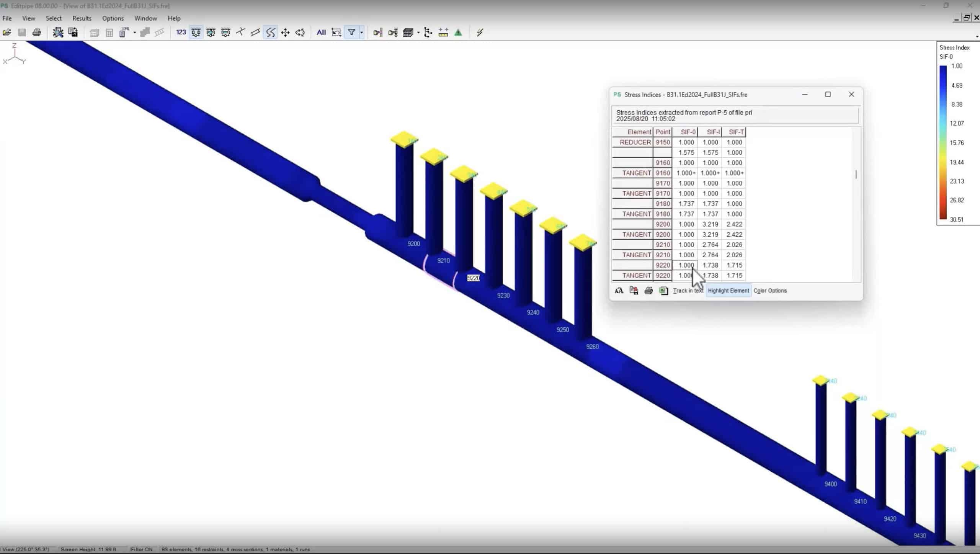Image resolution: width=980 pixels, height=554 pixels.
Task: Open the dropdown arrow beside the filter funnel
Action: 361,33
